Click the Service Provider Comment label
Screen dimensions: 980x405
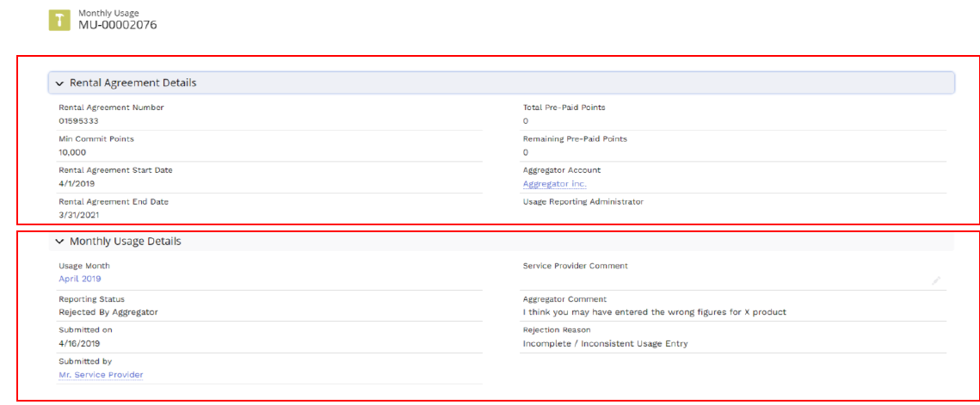(x=575, y=266)
